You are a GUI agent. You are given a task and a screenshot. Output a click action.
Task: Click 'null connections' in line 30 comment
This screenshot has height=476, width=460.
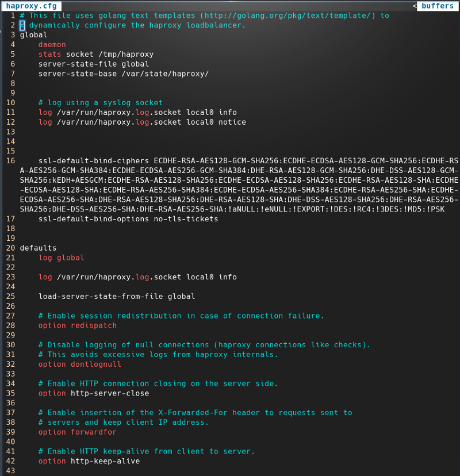[172, 345]
